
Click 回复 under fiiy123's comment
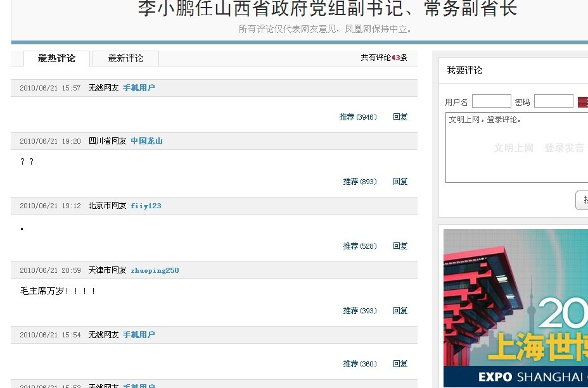(x=400, y=246)
